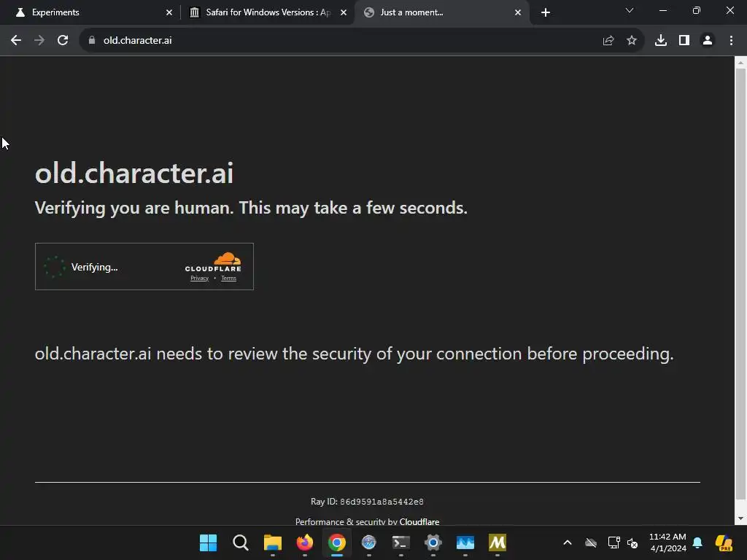Click the Cloudflare link in footer
747x560 pixels.
coord(419,521)
